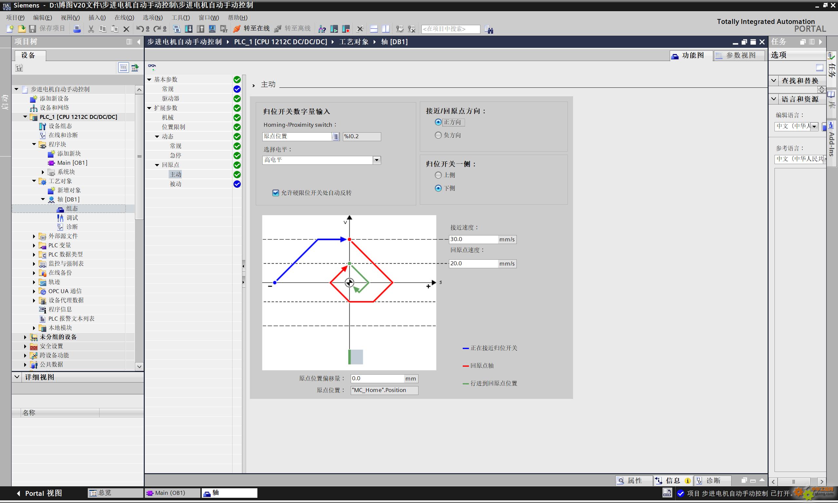The height and width of the screenshot is (504, 838).
Task: Click the Start CPU toolbar icon
Action: coord(334,29)
